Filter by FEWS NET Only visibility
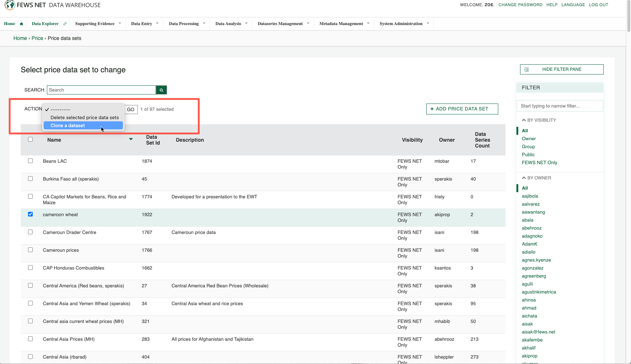The height and width of the screenshot is (364, 631). tap(539, 162)
